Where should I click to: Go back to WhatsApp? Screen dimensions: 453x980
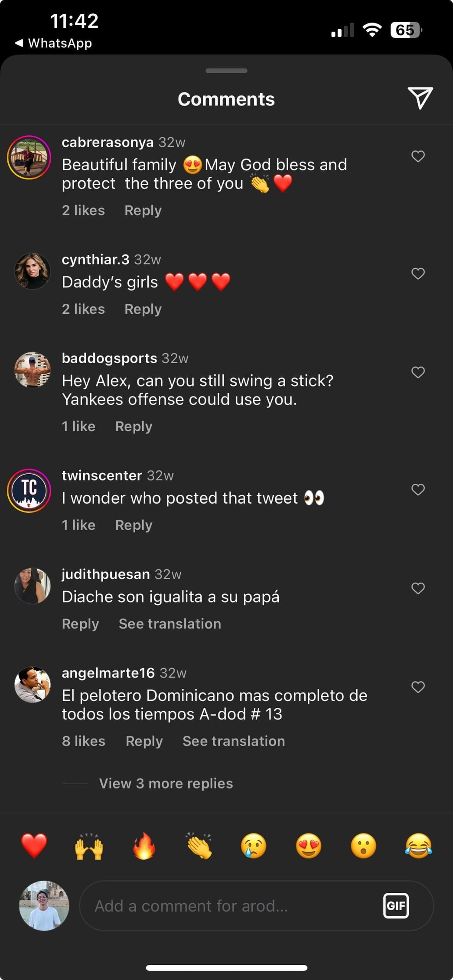pos(53,43)
